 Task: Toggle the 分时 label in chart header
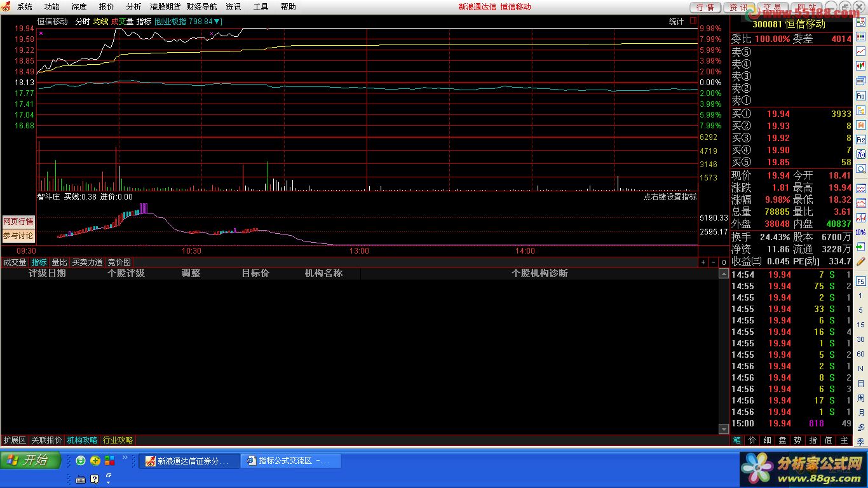(83, 22)
